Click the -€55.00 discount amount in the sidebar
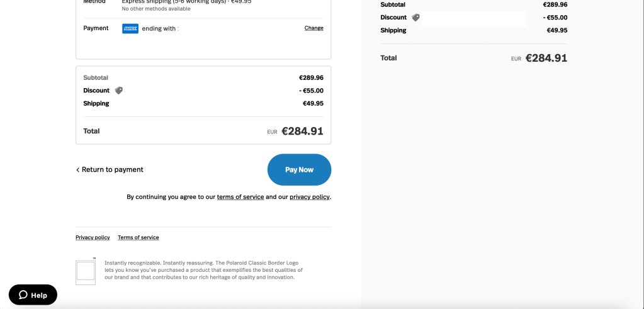The height and width of the screenshot is (309, 644). click(x=555, y=18)
